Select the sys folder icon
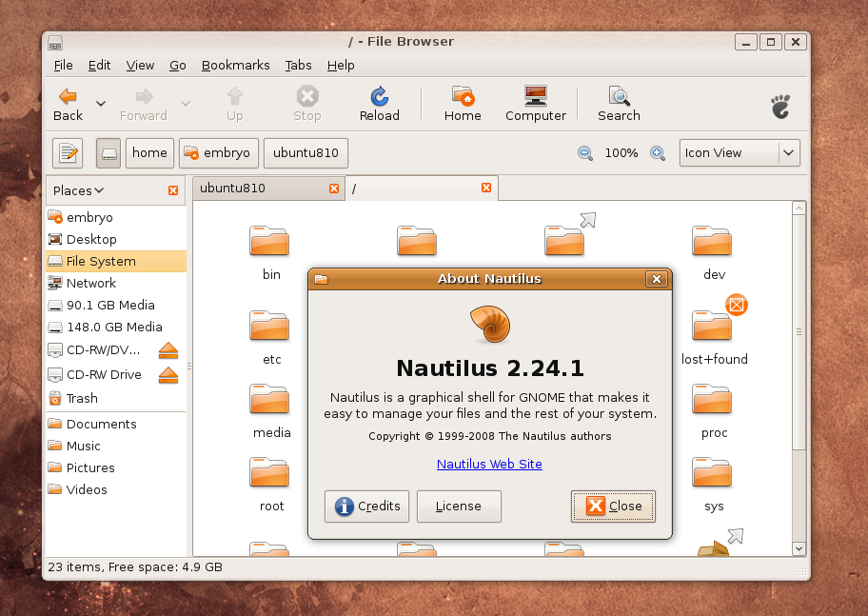 click(712, 472)
